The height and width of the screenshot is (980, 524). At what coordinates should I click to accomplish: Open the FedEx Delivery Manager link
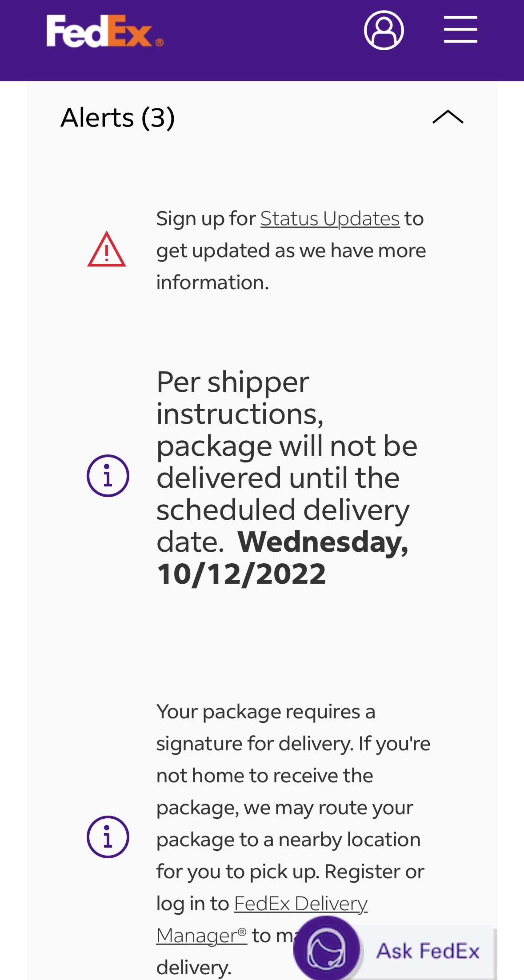pos(262,919)
